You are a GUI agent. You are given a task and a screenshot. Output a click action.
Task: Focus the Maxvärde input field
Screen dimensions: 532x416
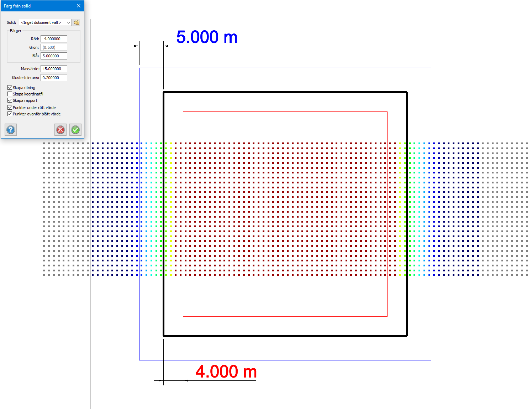(54, 69)
